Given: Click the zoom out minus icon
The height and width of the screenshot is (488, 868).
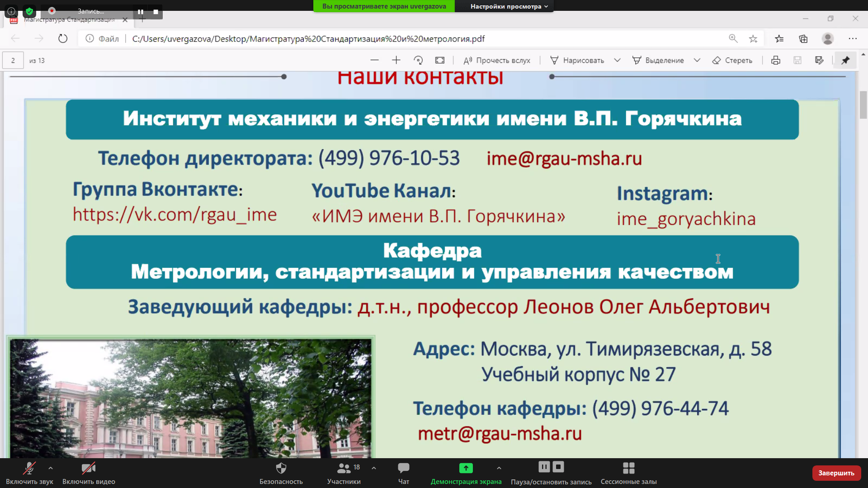Looking at the screenshot, I should (374, 60).
